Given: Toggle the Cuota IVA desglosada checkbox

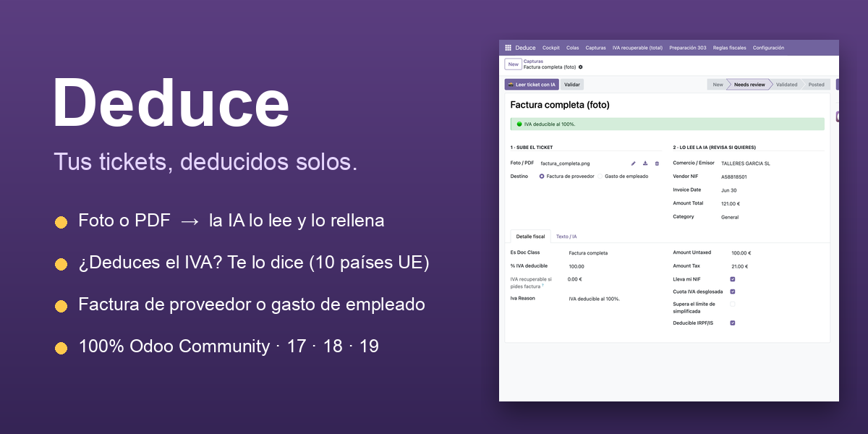Looking at the screenshot, I should [733, 292].
